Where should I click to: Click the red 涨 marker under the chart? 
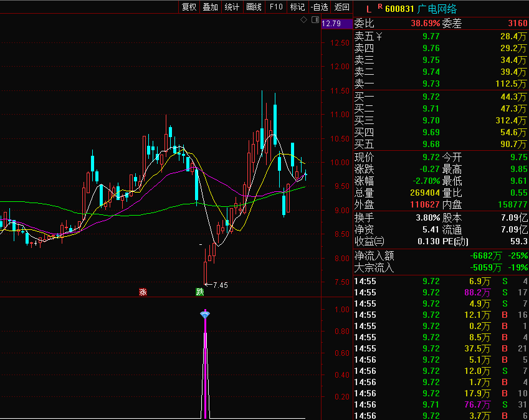[x=143, y=292]
